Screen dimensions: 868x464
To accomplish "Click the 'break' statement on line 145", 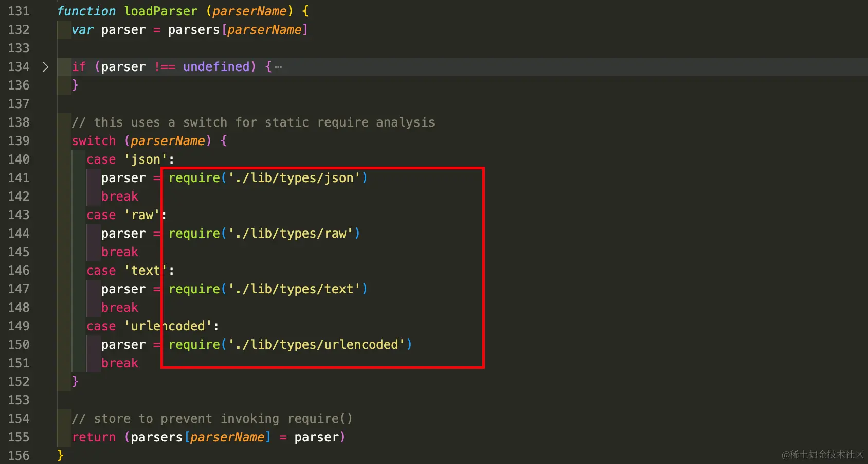I will pyautogui.click(x=120, y=252).
